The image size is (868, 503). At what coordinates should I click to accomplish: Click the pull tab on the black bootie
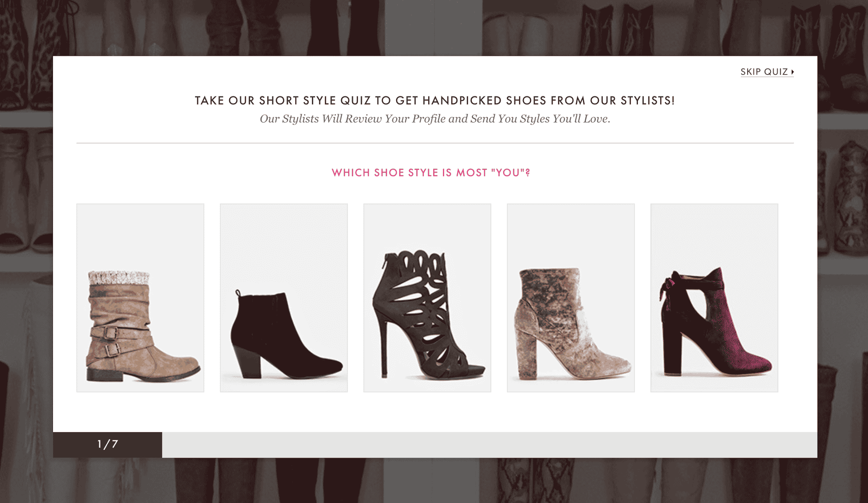click(x=238, y=293)
